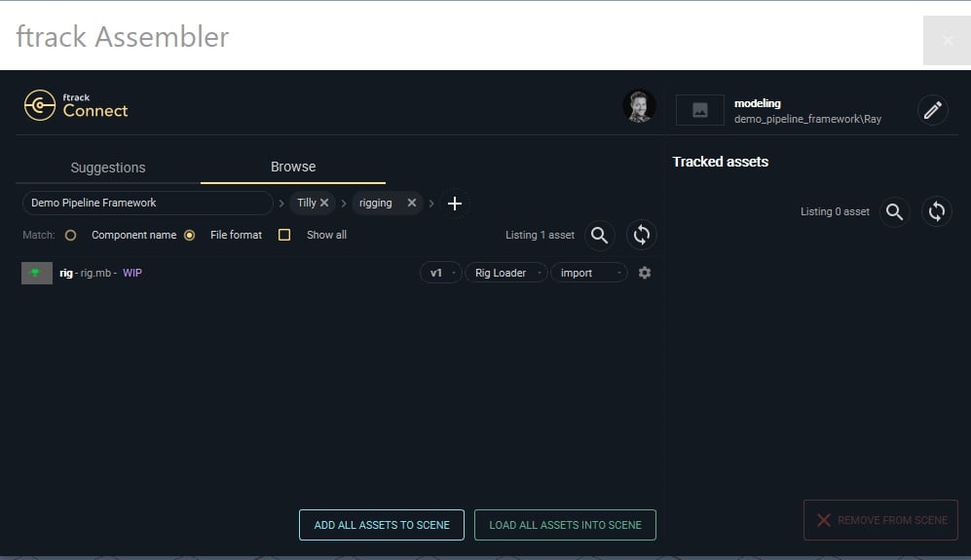971x560 pixels.
Task: Search assets in the Browse listing
Action: tap(600, 235)
